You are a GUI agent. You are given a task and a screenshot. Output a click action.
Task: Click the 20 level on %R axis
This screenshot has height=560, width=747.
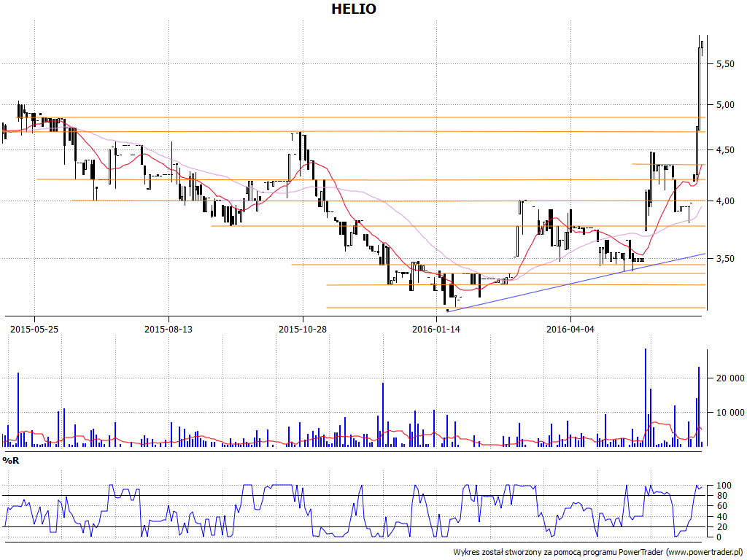tap(721, 527)
